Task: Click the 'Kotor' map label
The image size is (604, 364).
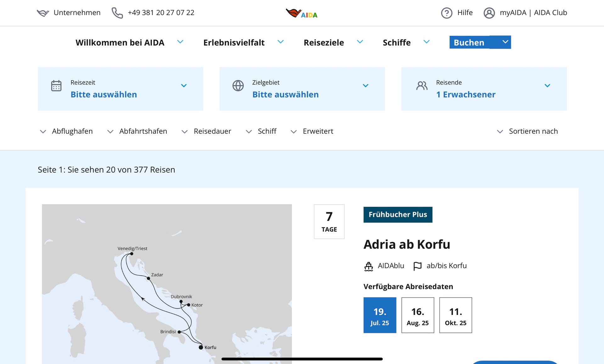Action: (x=197, y=305)
